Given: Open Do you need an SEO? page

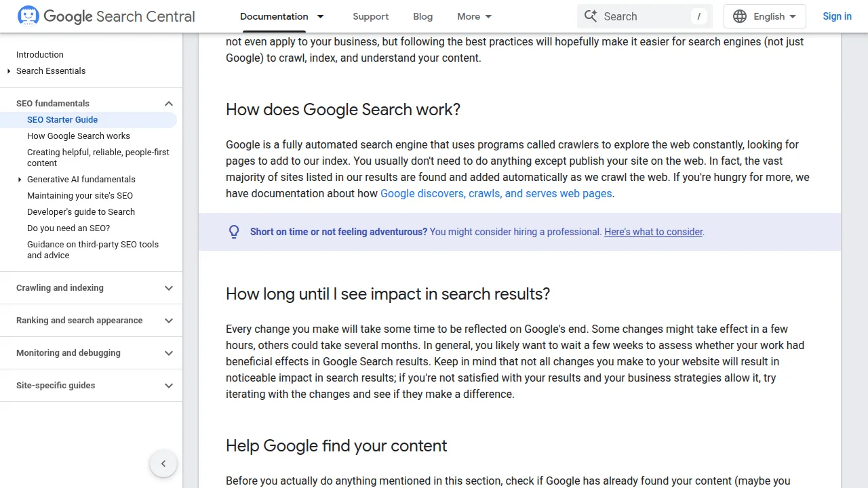Looking at the screenshot, I should click(68, 228).
